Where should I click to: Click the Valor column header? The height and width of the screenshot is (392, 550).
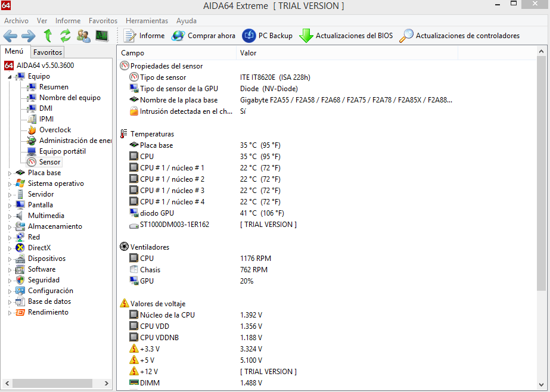pyautogui.click(x=347, y=53)
